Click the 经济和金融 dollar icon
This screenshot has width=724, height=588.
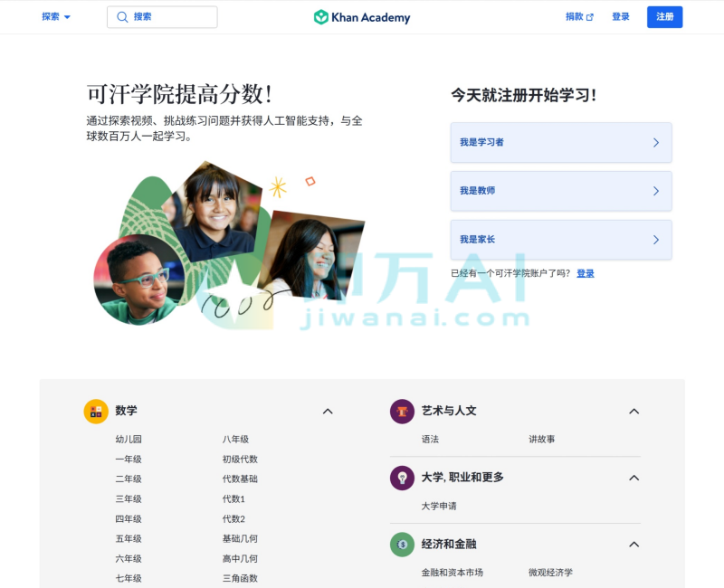click(402, 545)
